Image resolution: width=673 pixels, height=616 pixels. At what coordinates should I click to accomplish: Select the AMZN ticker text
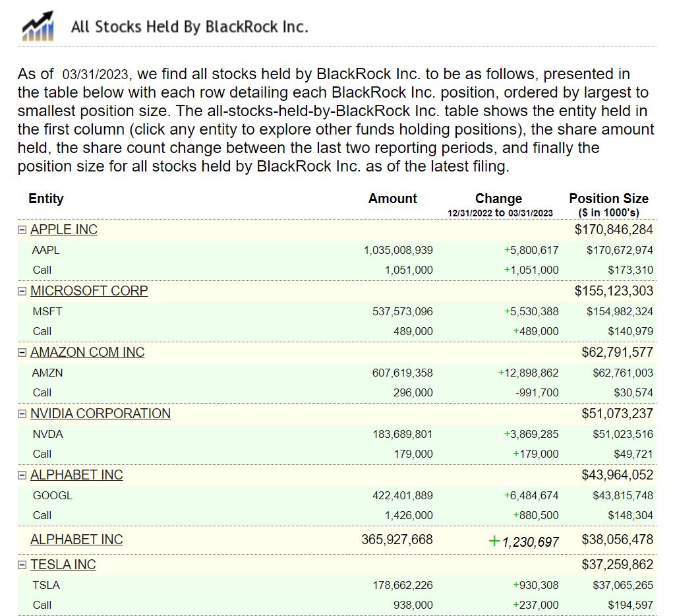coord(47,373)
